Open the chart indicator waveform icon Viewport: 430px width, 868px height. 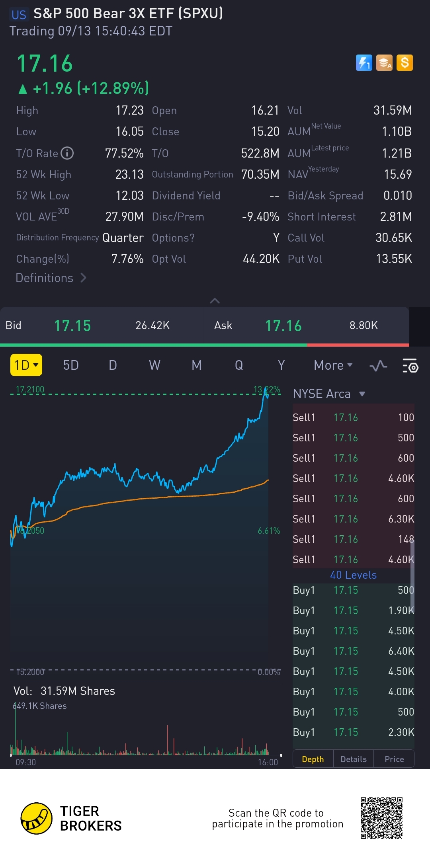(378, 365)
